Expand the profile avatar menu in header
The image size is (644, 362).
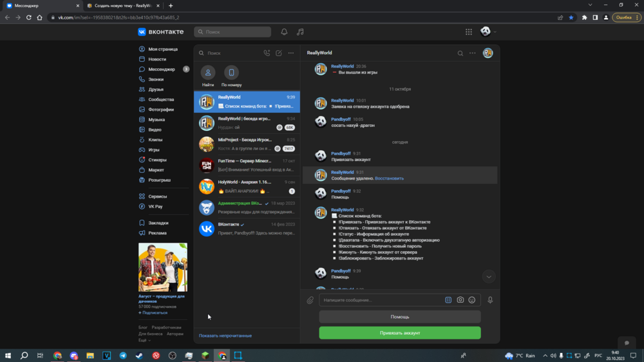click(x=488, y=31)
